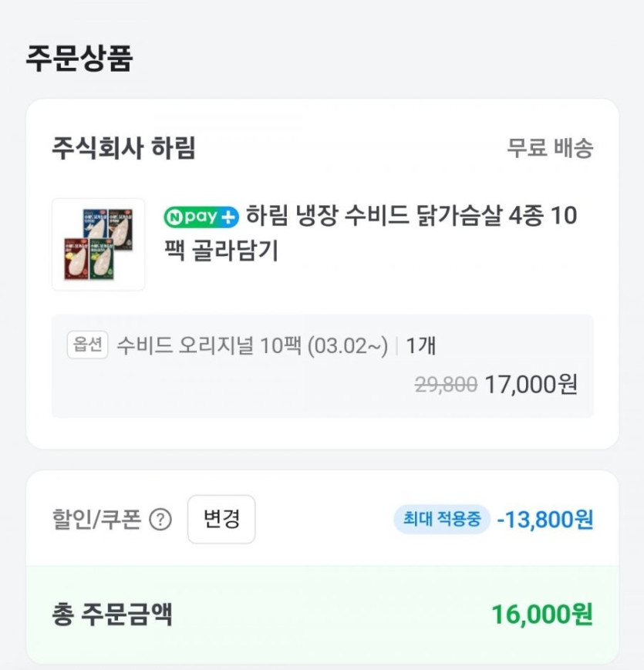The image size is (644, 670).
Task: Tap the 원 currency unit after 17,000
Action: point(568,384)
